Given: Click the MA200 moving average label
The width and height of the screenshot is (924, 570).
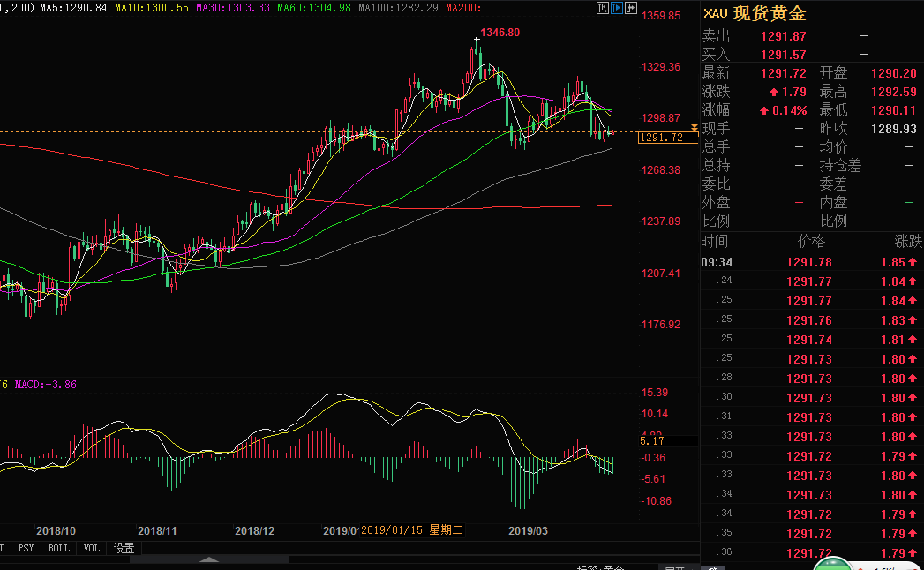Looking at the screenshot, I should (x=463, y=7).
